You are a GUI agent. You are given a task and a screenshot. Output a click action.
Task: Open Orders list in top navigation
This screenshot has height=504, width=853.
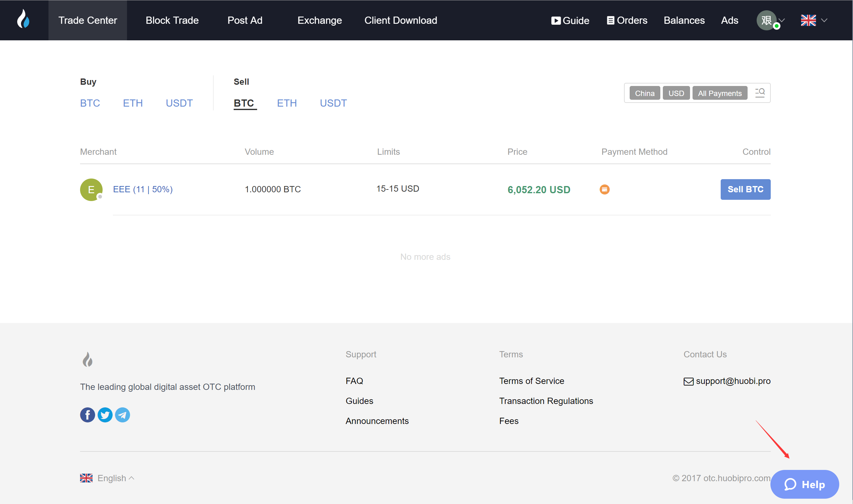pyautogui.click(x=627, y=20)
